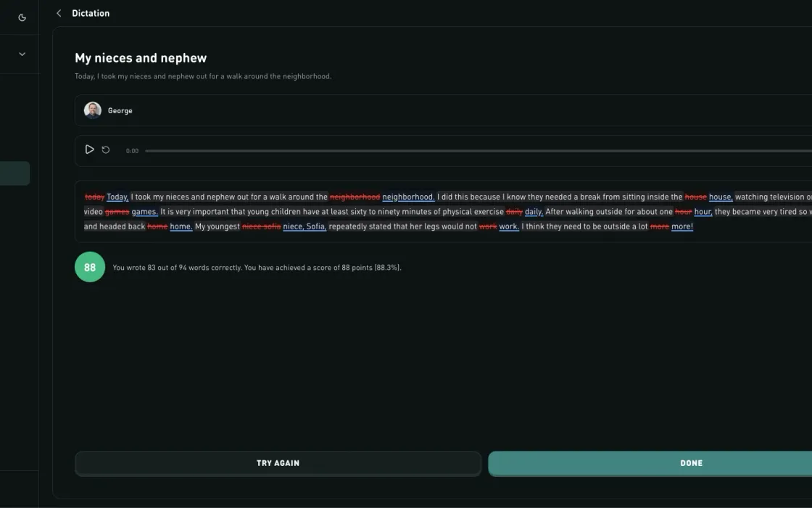Viewport: 812px width, 508px height.
Task: Click the 0:00 audio time label
Action: pos(132,151)
